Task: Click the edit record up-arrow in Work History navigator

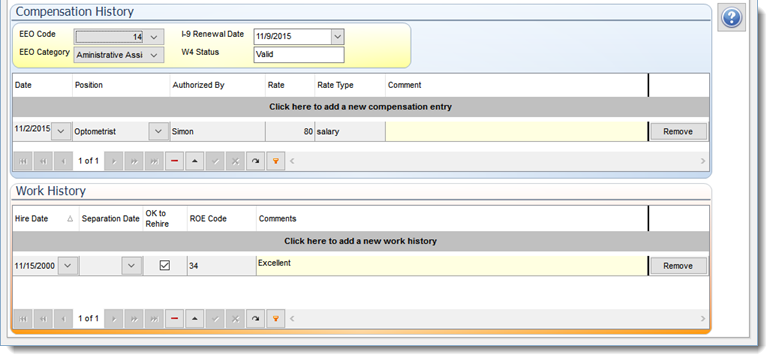Action: tap(195, 319)
